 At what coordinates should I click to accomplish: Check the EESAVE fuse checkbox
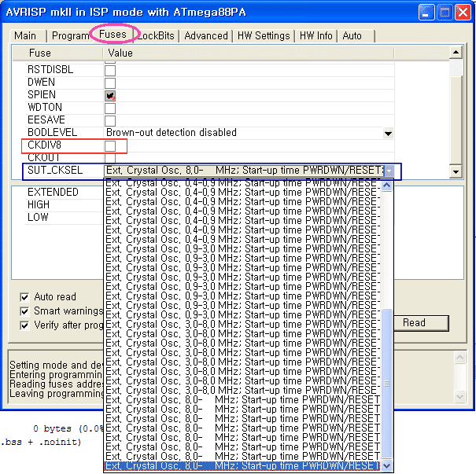[x=110, y=121]
